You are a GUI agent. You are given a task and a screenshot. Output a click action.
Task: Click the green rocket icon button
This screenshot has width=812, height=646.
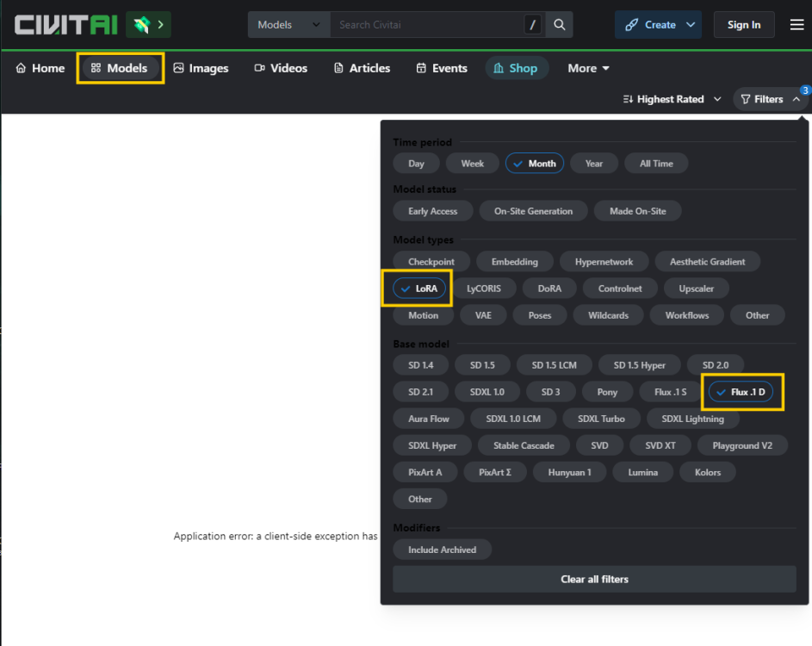click(x=148, y=24)
